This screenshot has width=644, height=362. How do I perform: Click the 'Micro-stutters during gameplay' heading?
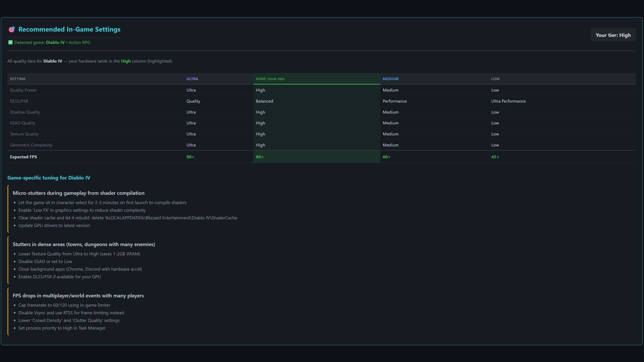pyautogui.click(x=78, y=193)
